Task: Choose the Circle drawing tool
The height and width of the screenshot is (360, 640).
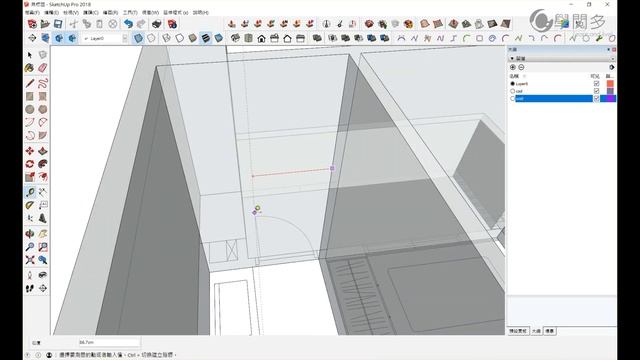Action: pos(30,109)
